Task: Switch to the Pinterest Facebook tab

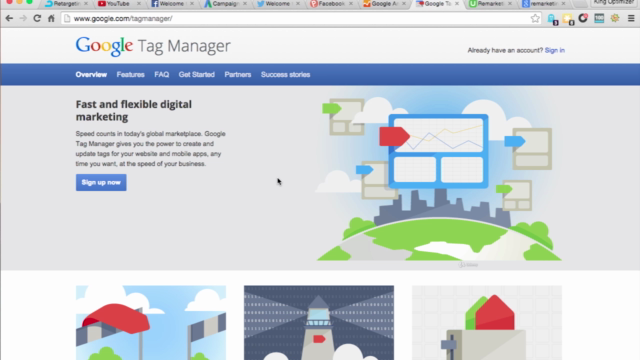Action: click(x=331, y=4)
